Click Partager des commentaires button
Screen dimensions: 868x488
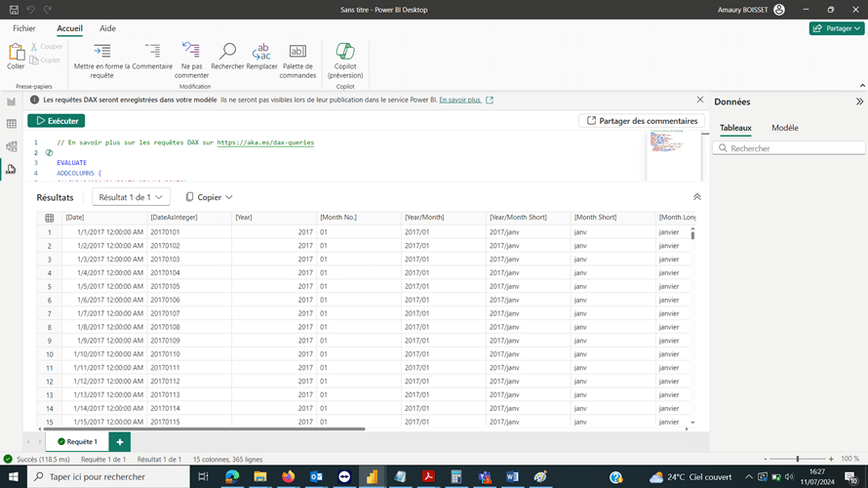click(642, 121)
